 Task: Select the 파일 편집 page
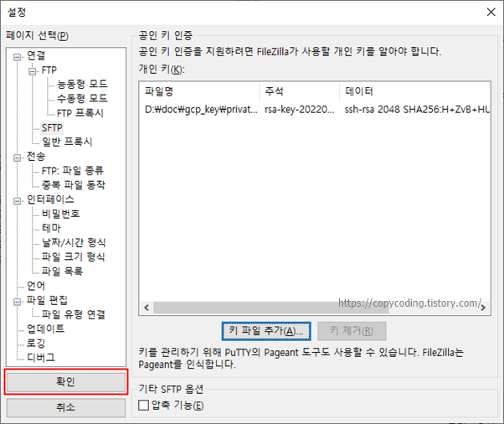[47, 301]
